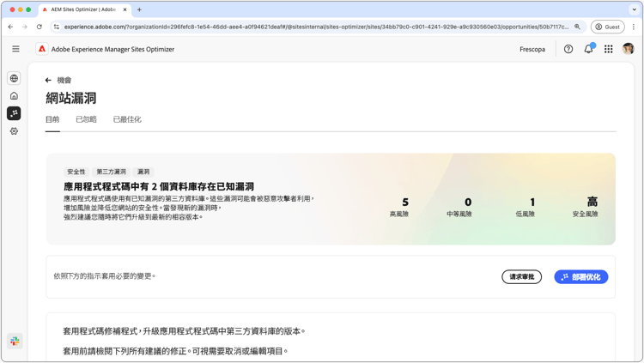The width and height of the screenshot is (644, 363).
Task: Click the 請求審批 button
Action: pos(521,277)
